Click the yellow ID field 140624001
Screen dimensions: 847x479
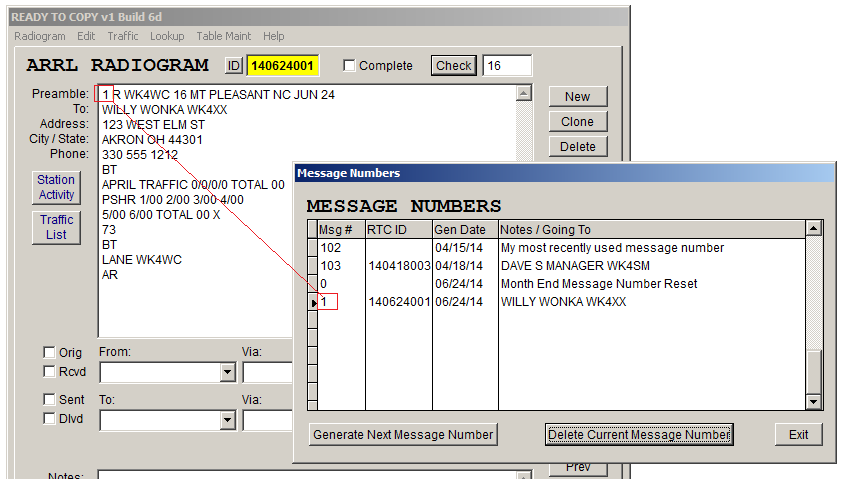[x=283, y=66]
